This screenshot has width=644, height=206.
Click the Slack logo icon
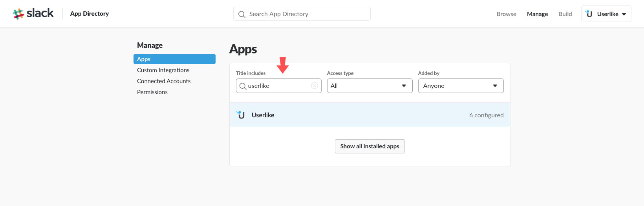coord(18,14)
